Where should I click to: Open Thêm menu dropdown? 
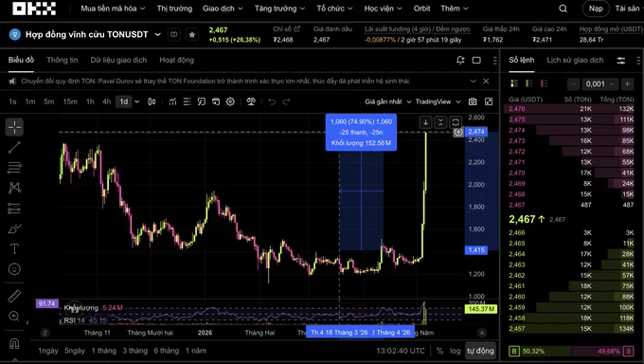(455, 9)
